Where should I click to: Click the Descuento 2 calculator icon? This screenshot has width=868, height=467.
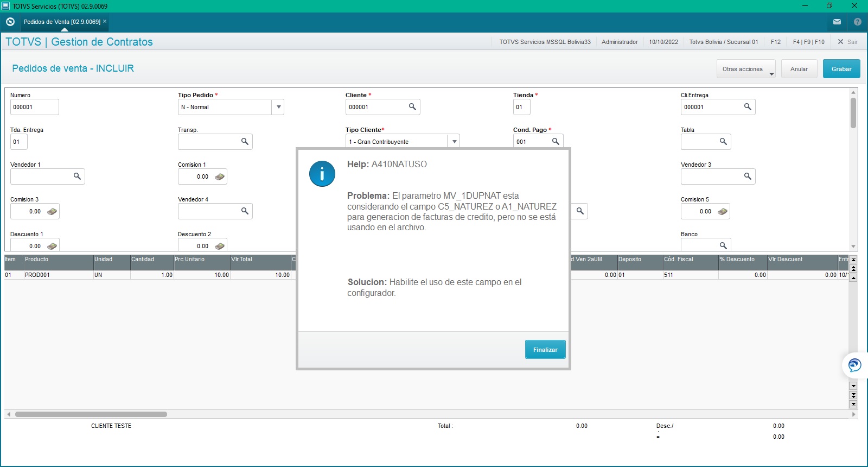click(x=220, y=246)
